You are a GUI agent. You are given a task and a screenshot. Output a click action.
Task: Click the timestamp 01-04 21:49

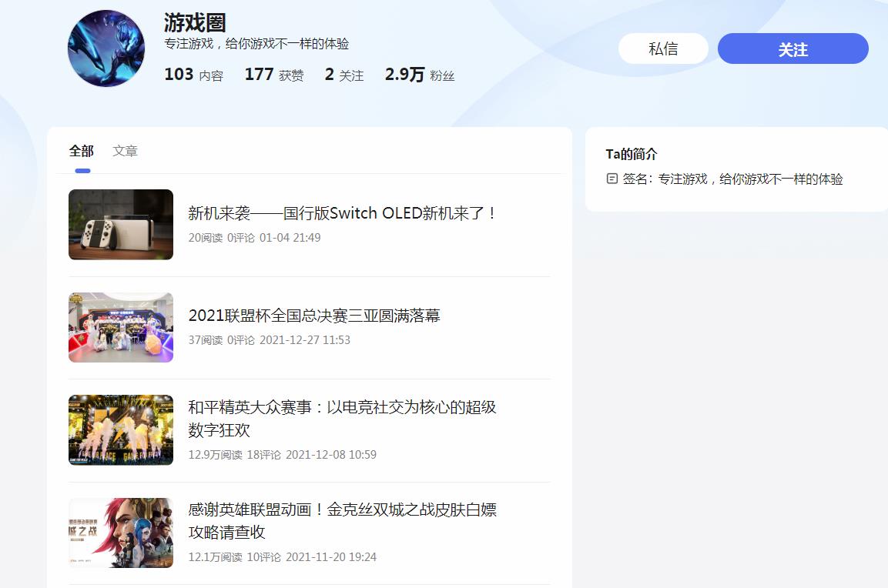pos(290,238)
